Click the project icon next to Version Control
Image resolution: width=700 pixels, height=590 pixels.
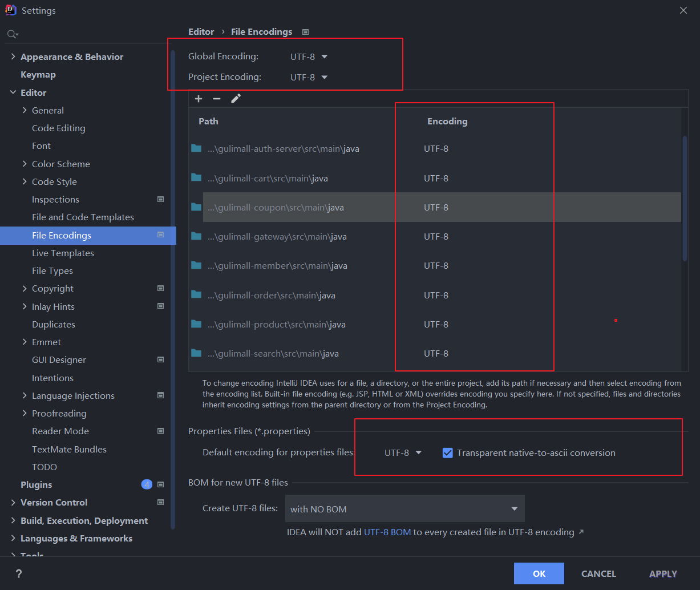click(x=161, y=502)
